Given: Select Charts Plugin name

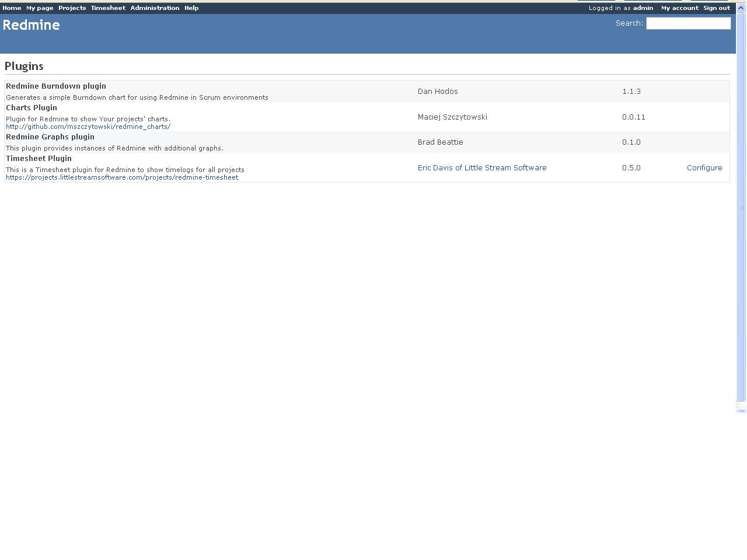Looking at the screenshot, I should coord(32,108).
